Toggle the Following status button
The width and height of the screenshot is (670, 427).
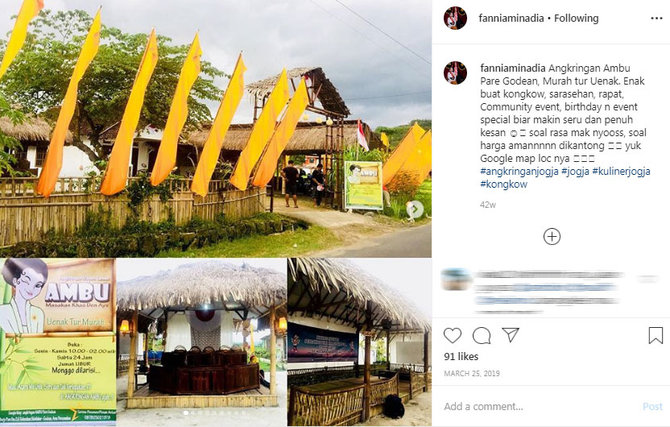pos(576,18)
